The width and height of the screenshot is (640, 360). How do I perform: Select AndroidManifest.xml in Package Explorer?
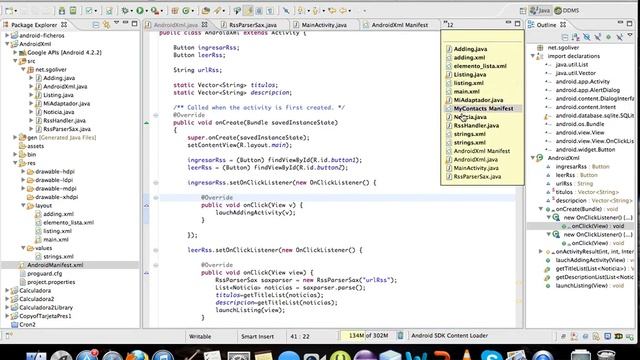pyautogui.click(x=55, y=265)
